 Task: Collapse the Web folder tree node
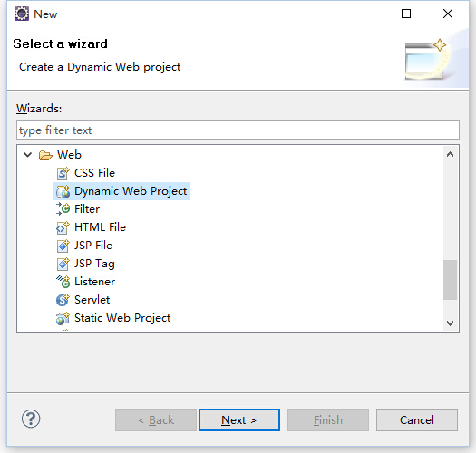(27, 155)
